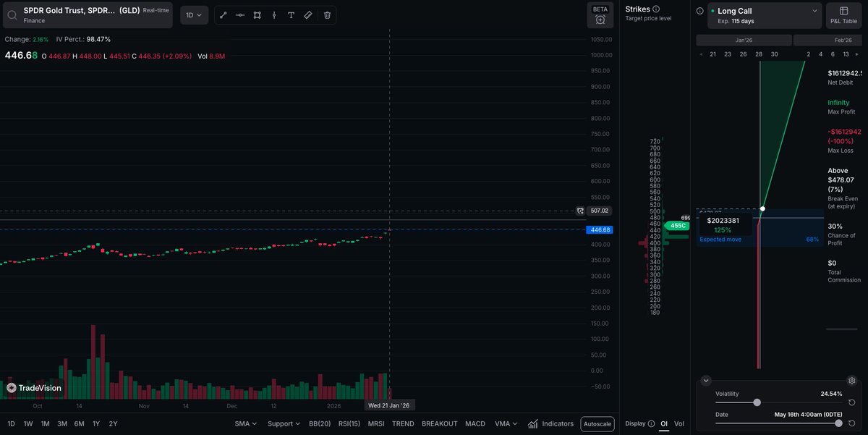Pick expiration date 28
Viewport: 868px width, 435px height.
[759, 54]
